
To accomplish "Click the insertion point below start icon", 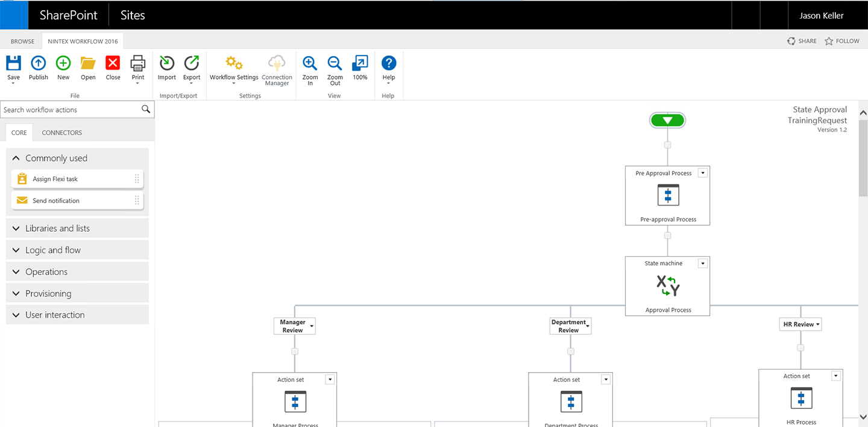I will (x=667, y=145).
